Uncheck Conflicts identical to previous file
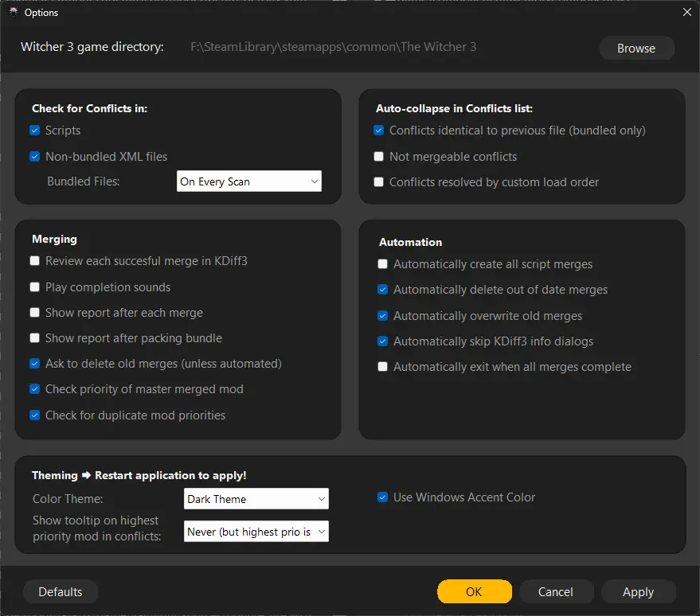 [x=378, y=131]
